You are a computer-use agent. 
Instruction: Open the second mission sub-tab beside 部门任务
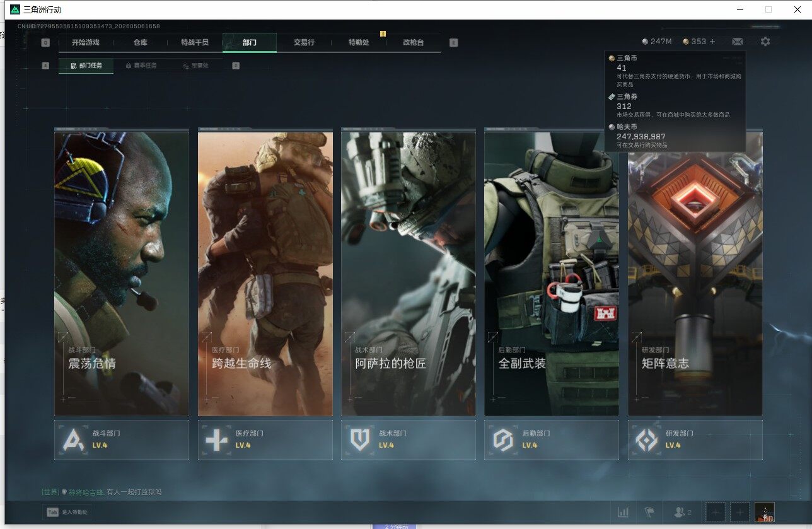(141, 66)
